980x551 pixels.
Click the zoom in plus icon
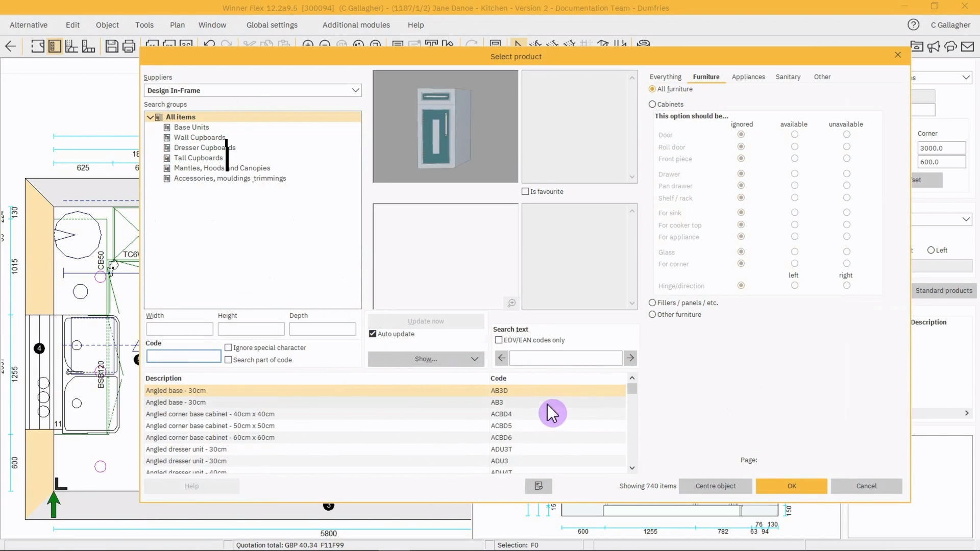(x=308, y=44)
